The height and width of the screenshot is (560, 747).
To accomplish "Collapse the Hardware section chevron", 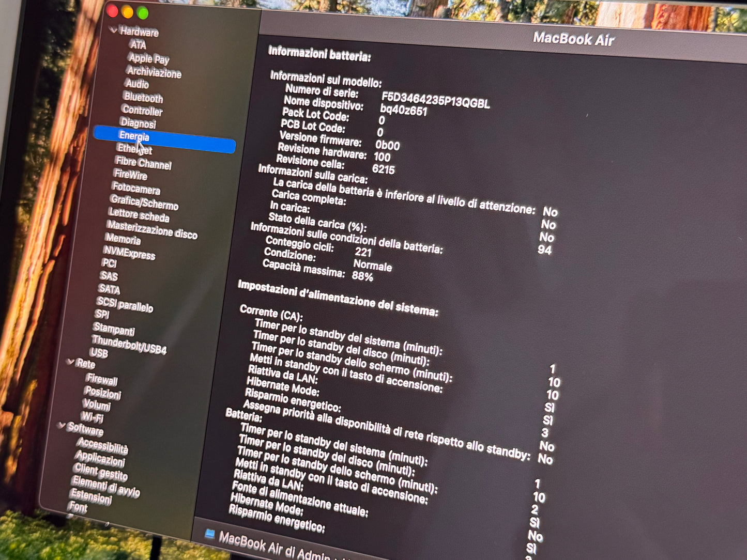I will [x=114, y=30].
